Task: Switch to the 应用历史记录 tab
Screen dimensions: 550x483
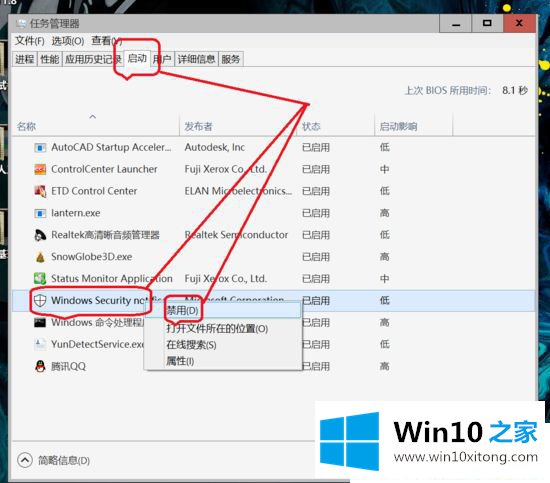Action: click(93, 59)
